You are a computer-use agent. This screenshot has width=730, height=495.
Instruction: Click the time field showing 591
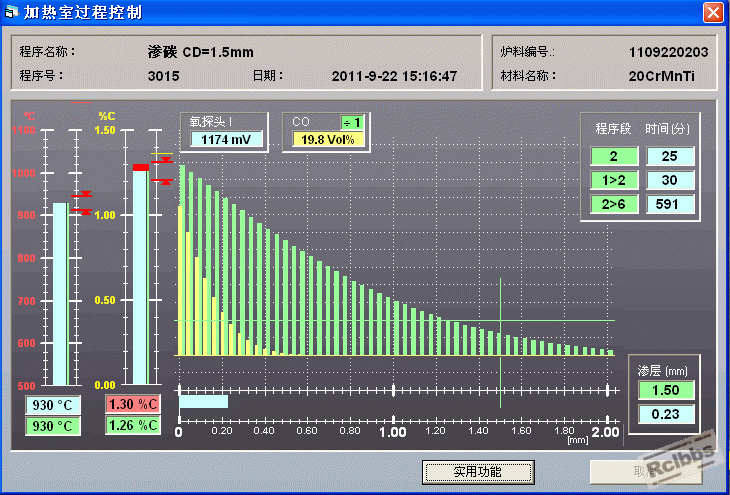pyautogui.click(x=670, y=204)
